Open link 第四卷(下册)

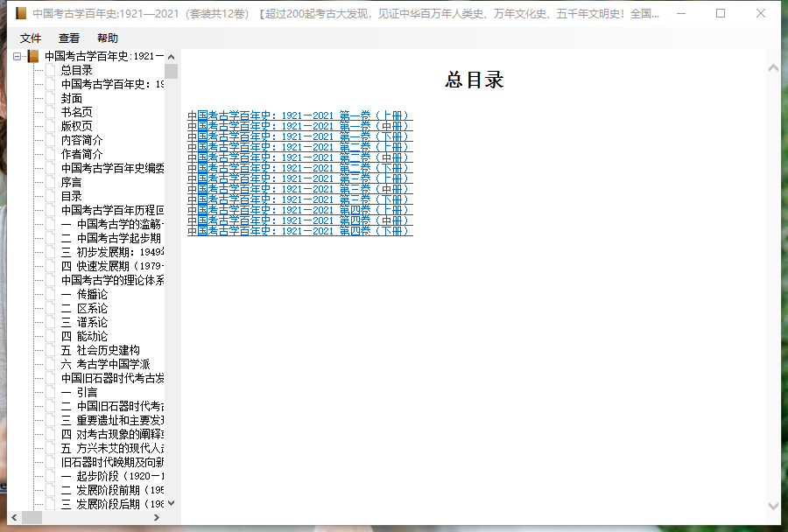click(x=300, y=231)
